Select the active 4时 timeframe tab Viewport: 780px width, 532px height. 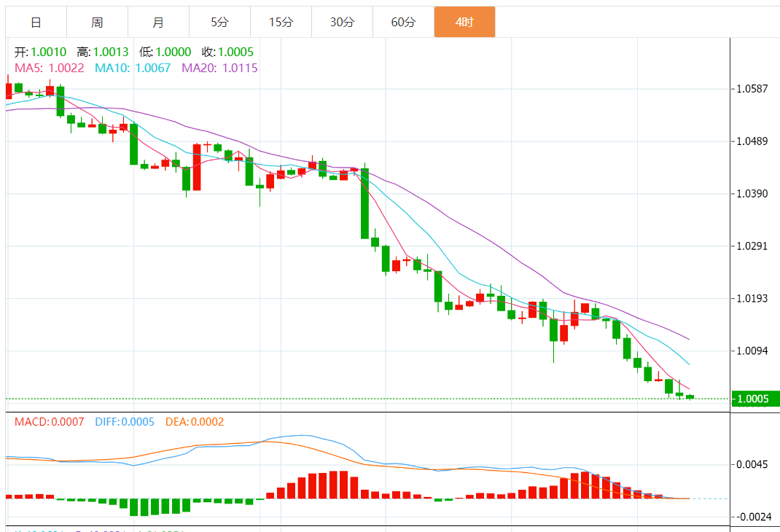464,22
